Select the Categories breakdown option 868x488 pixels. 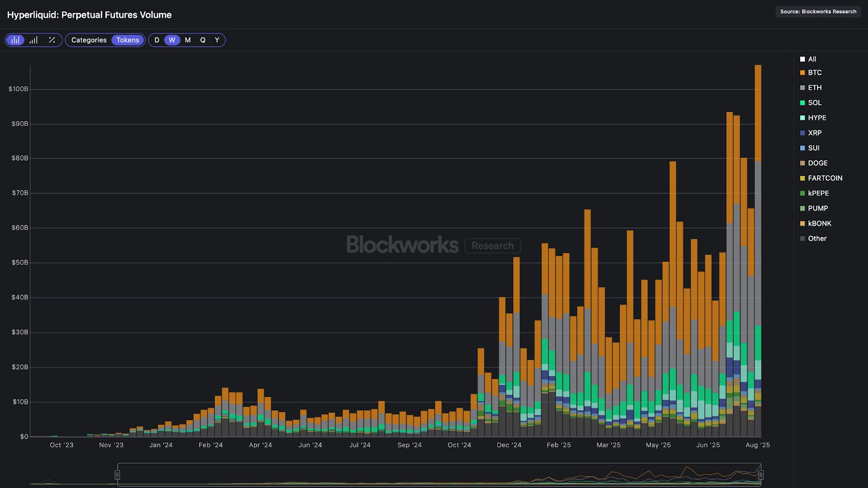point(89,40)
